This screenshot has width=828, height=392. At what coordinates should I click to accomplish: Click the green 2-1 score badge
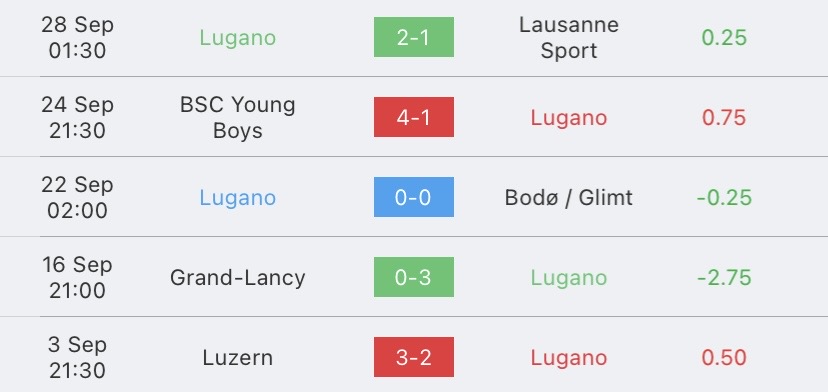[413, 37]
